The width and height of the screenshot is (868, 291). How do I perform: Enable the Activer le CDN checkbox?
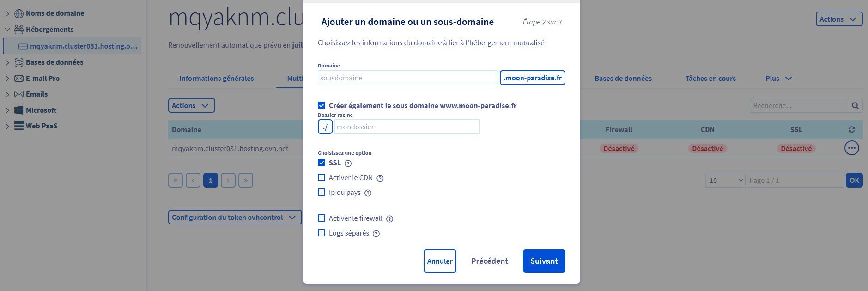[x=322, y=178]
